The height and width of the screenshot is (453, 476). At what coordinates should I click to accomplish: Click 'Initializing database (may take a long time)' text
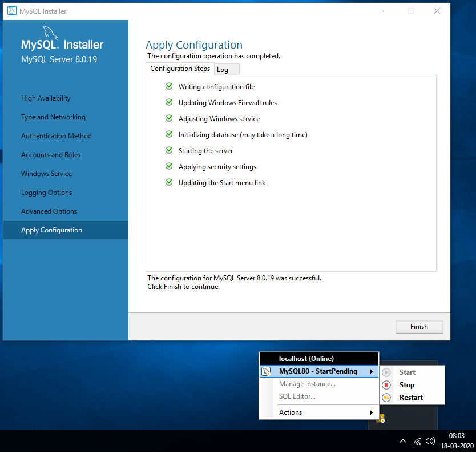click(x=243, y=135)
